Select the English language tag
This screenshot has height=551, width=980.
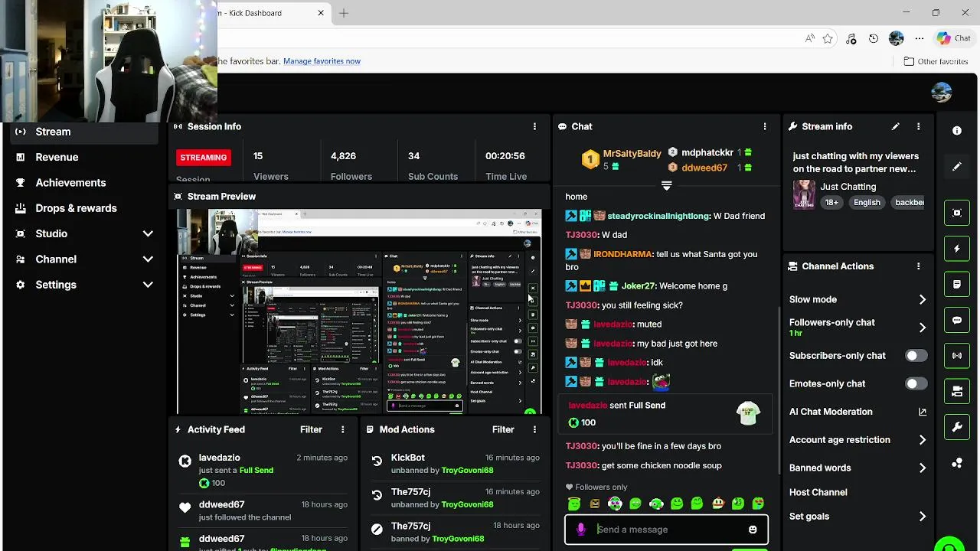867,203
